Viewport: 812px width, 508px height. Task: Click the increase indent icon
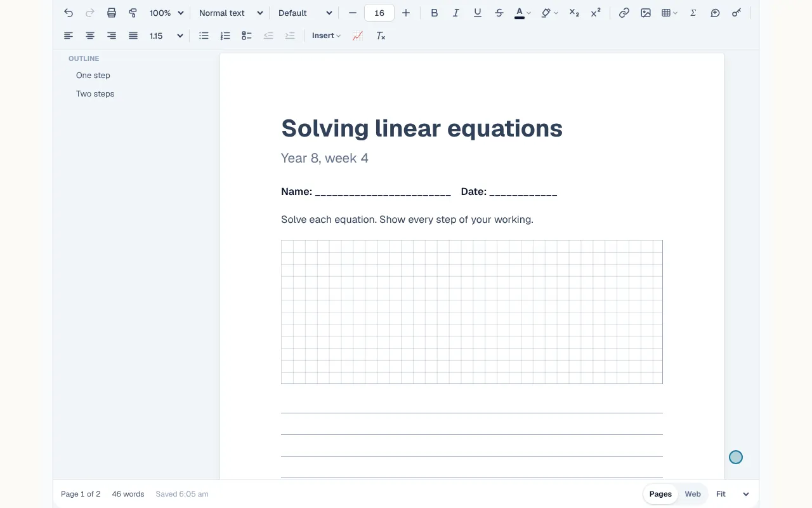coord(290,36)
